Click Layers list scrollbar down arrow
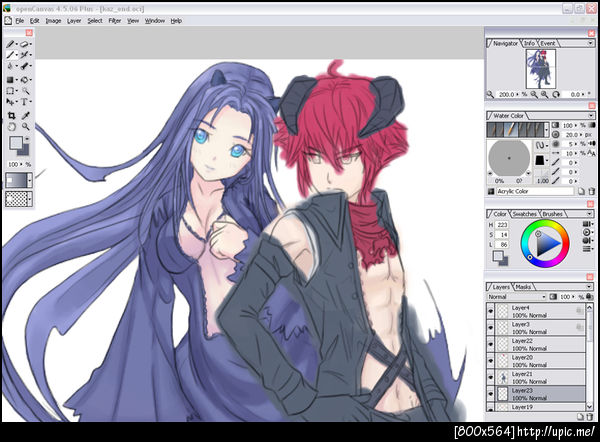 pos(590,406)
